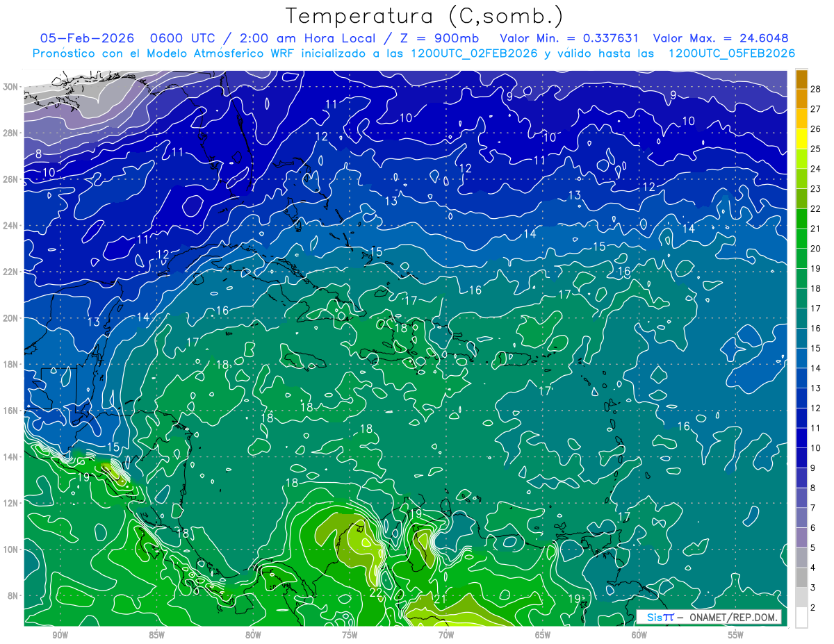Click the '85W' longitude axis label

click(156, 635)
